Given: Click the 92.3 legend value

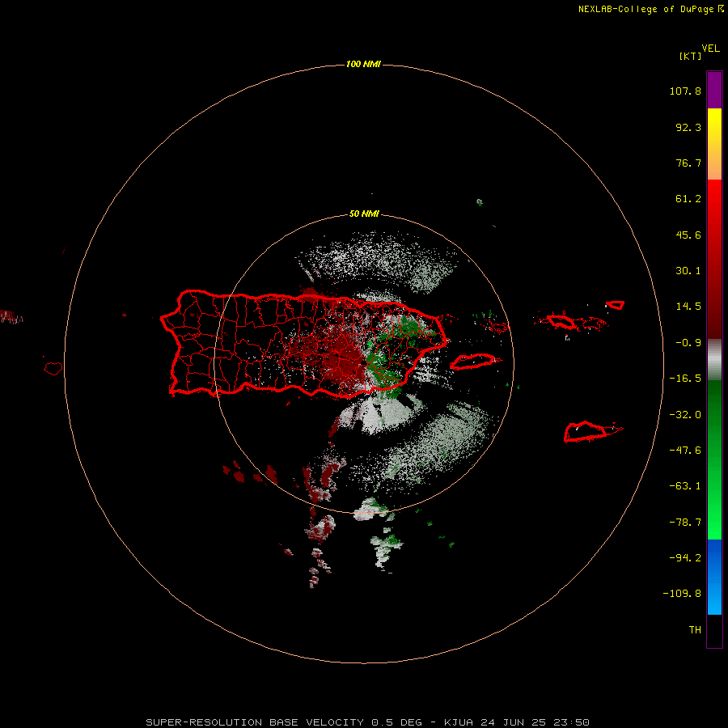Looking at the screenshot, I should point(688,127).
